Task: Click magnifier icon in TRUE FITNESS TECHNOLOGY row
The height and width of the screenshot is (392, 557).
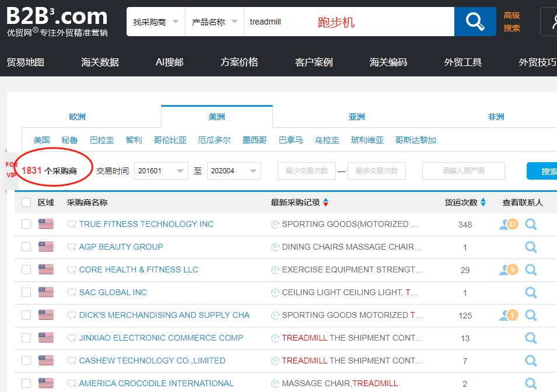Action: [x=531, y=224]
